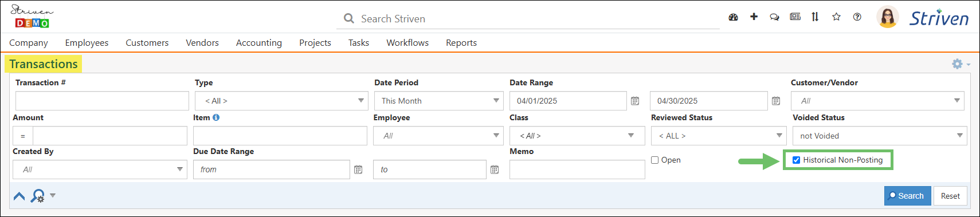Open the Due Date to calendar picker
The image size is (980, 217).
pyautogui.click(x=495, y=169)
